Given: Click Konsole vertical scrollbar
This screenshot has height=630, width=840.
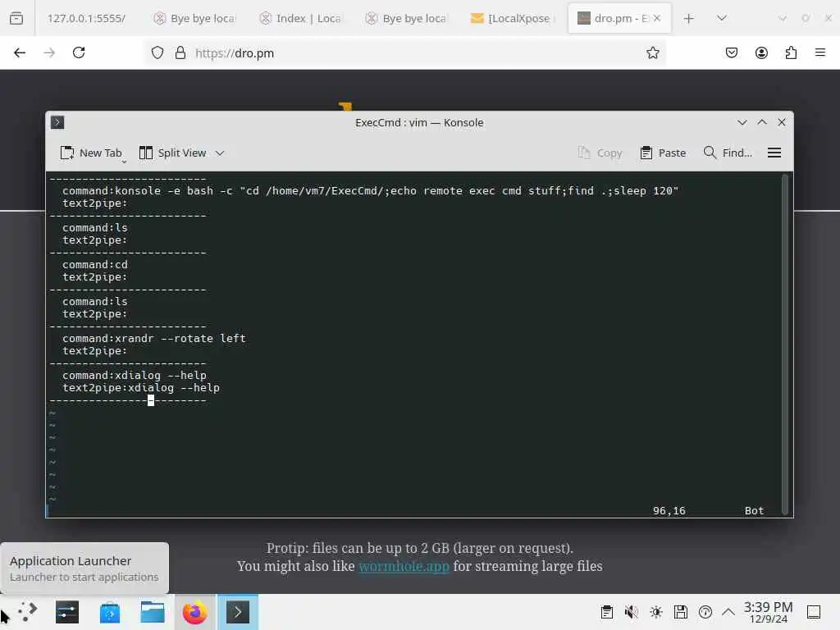Looking at the screenshot, I should click(785, 343).
